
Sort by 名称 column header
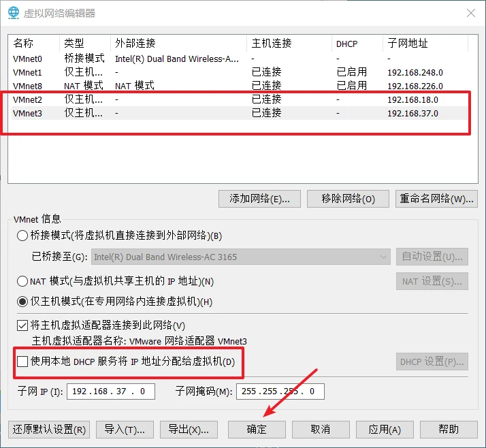point(34,44)
